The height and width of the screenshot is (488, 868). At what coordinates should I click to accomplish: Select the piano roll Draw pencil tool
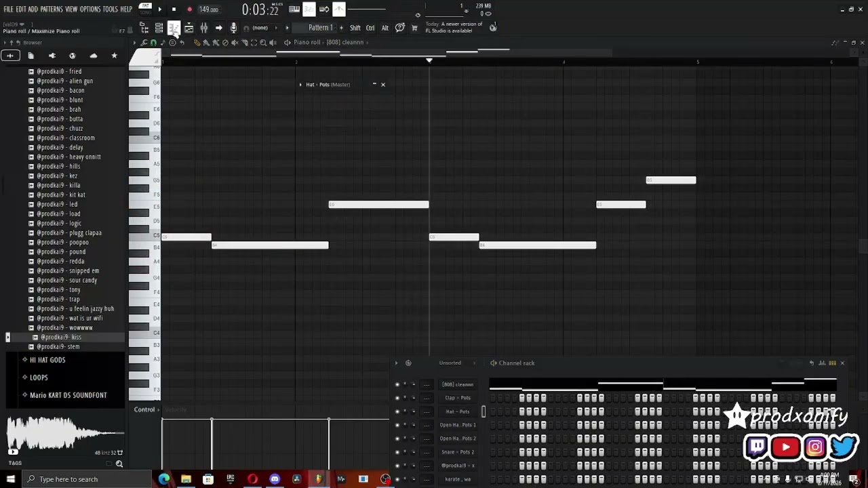tap(197, 43)
